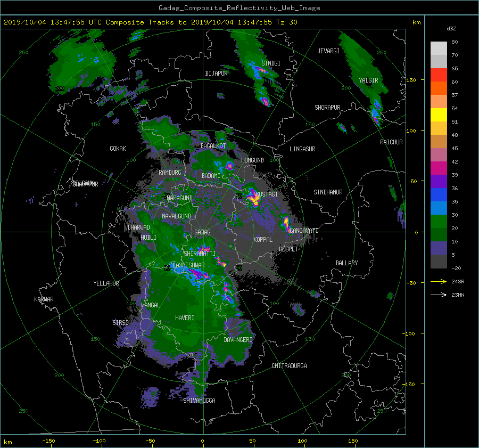The image size is (479, 448).
Task: Click the YADGIR city label
Action: click(368, 80)
